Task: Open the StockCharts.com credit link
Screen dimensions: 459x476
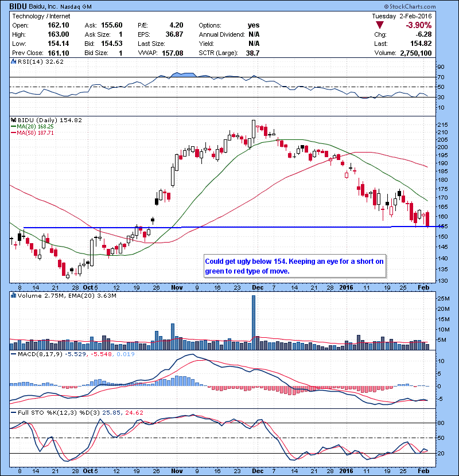Action: tap(410, 6)
